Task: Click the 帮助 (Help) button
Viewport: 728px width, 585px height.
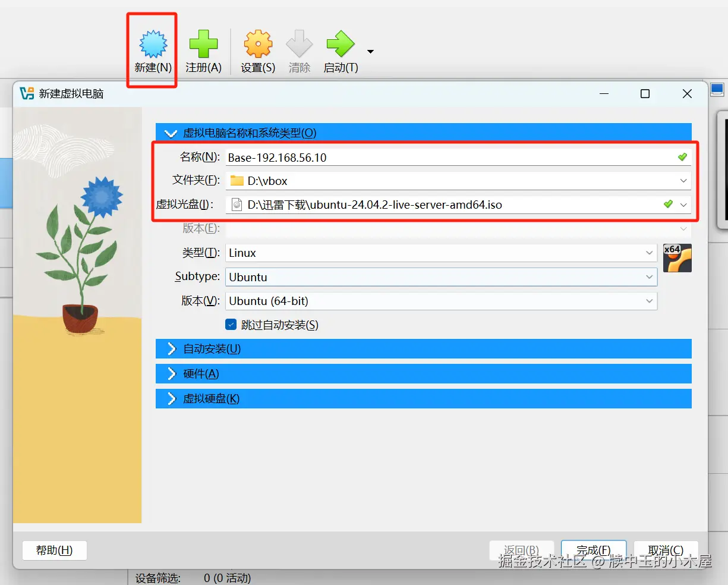Action: coord(54,550)
